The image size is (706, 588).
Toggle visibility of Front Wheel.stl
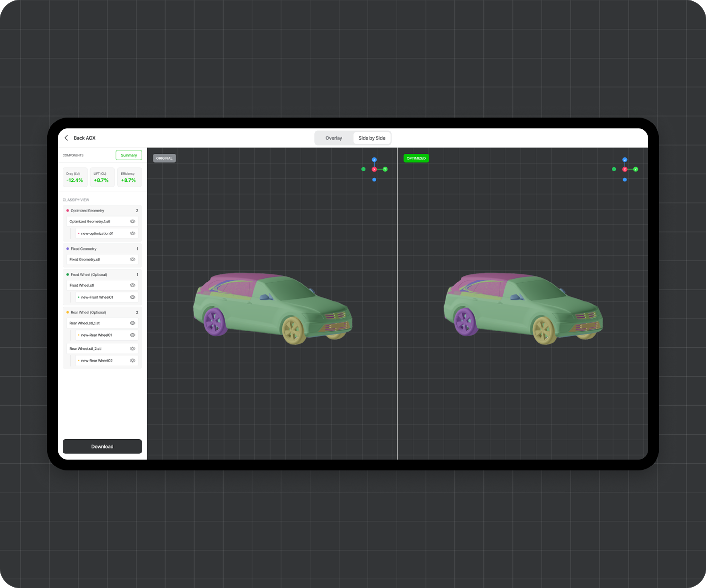point(132,285)
